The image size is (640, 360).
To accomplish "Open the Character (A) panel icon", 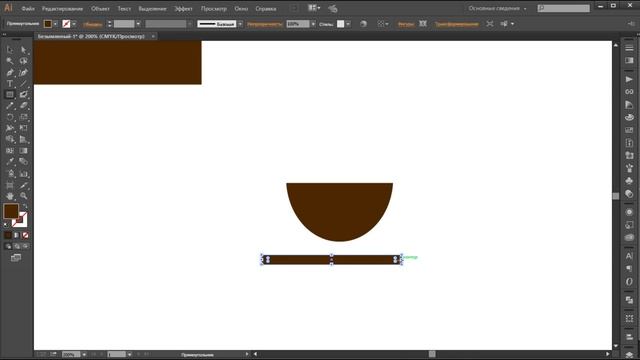I will point(629,256).
